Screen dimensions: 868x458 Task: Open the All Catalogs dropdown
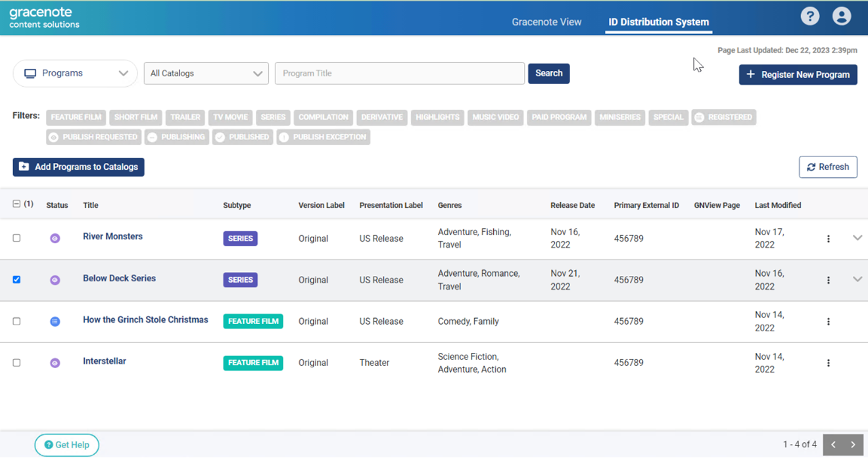pos(206,74)
